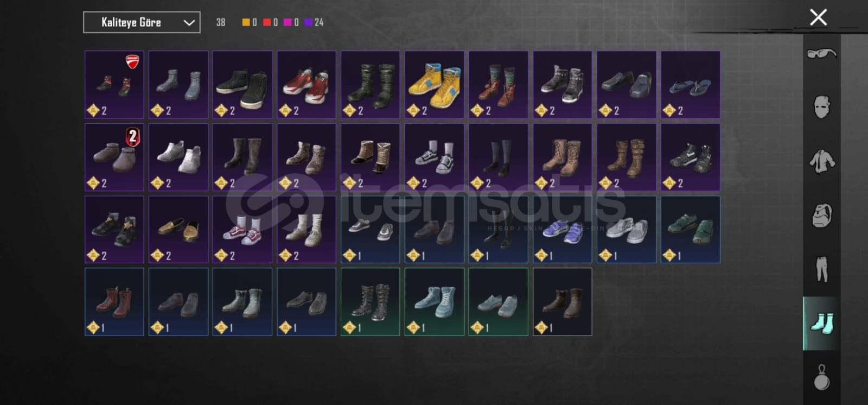Select the gold loafers item
This screenshot has height=405, width=868.
(178, 229)
